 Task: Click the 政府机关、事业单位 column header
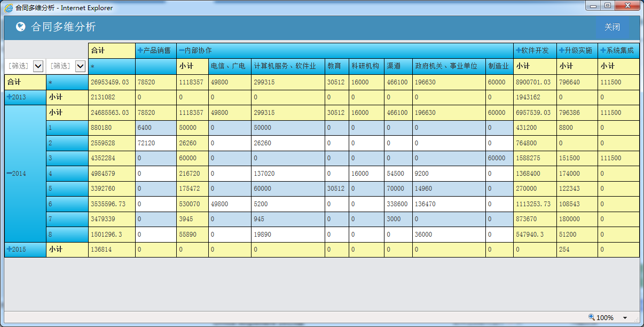point(449,66)
